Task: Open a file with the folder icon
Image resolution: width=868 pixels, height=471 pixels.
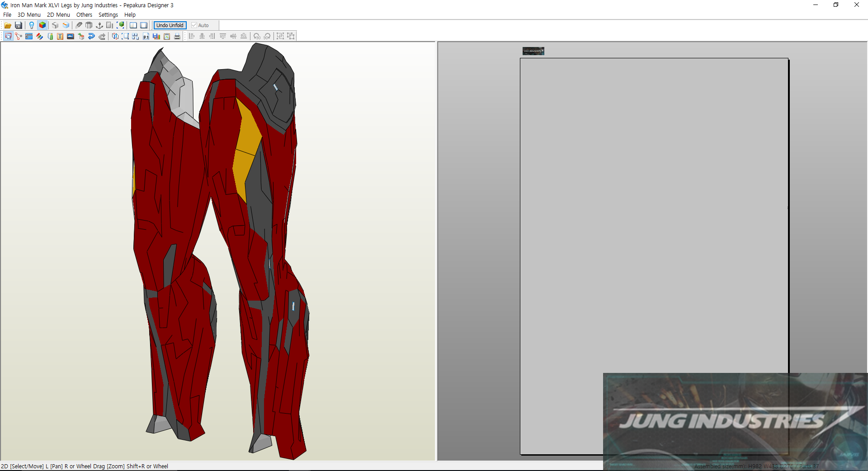Action: coord(8,25)
